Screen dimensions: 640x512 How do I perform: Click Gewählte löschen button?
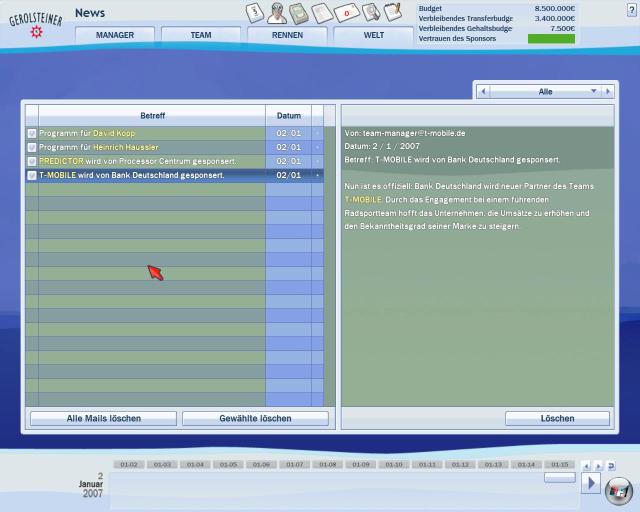(x=255, y=419)
